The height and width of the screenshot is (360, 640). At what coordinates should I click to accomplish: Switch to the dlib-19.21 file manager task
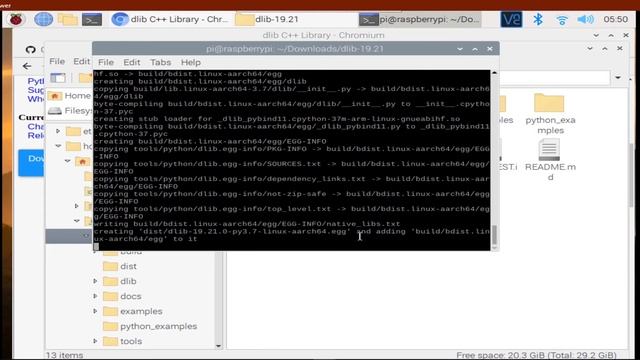pos(267,19)
